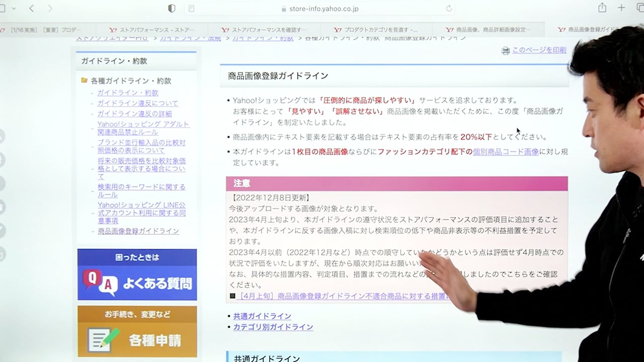Reload the page with the refresh icon
The width and height of the screenshot is (644, 362).
pos(449,9)
